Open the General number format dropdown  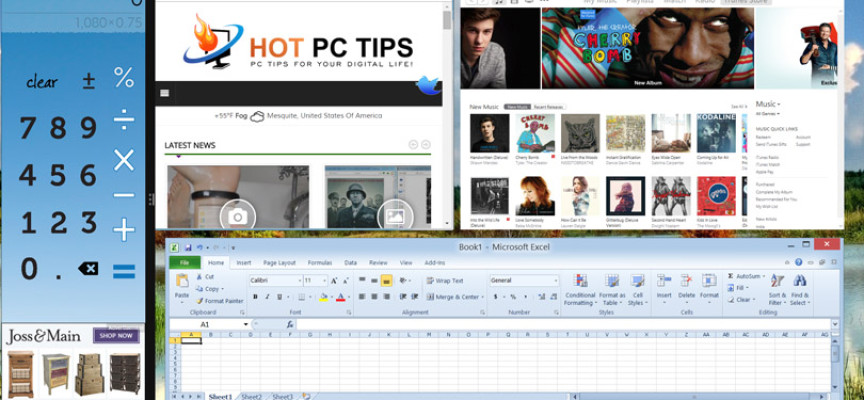pyautogui.click(x=556, y=280)
